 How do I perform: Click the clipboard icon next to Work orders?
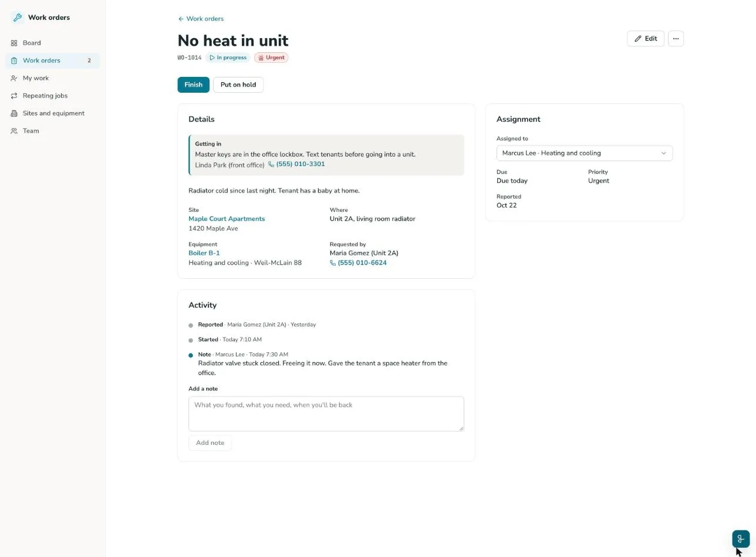tap(14, 60)
